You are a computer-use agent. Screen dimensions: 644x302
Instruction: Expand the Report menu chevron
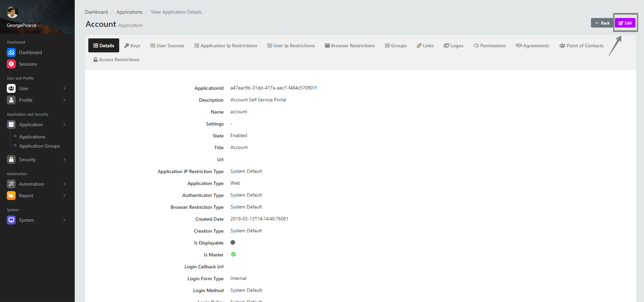(65, 196)
